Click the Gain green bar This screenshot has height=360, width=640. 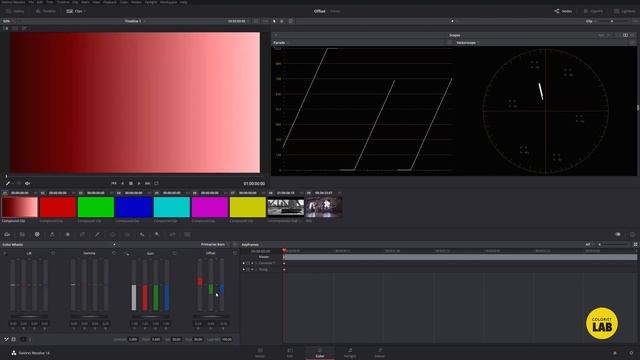tap(156, 298)
